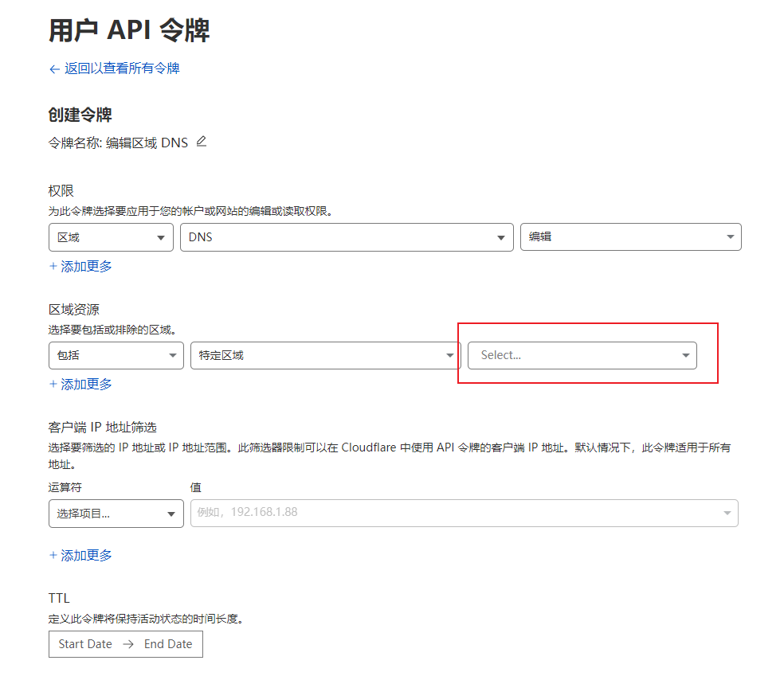Open the DNS permission dropdown
Screen dimensions: 784x676
[346, 237]
